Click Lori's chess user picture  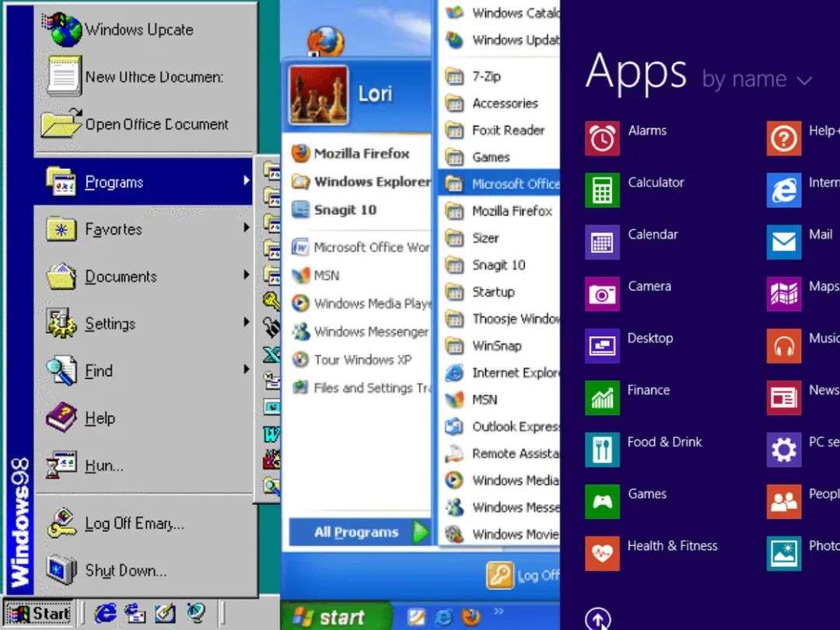(x=319, y=95)
